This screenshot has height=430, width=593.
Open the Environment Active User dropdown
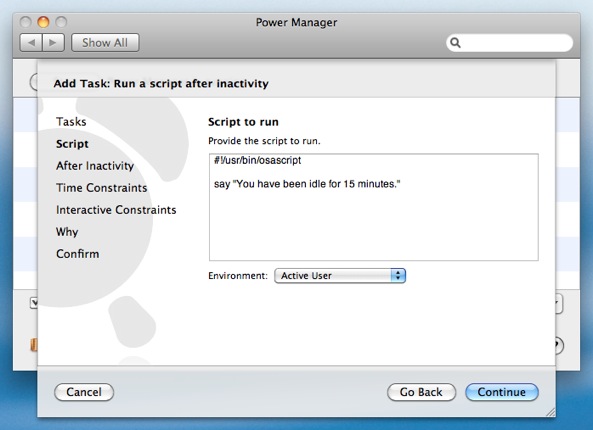[x=340, y=276]
